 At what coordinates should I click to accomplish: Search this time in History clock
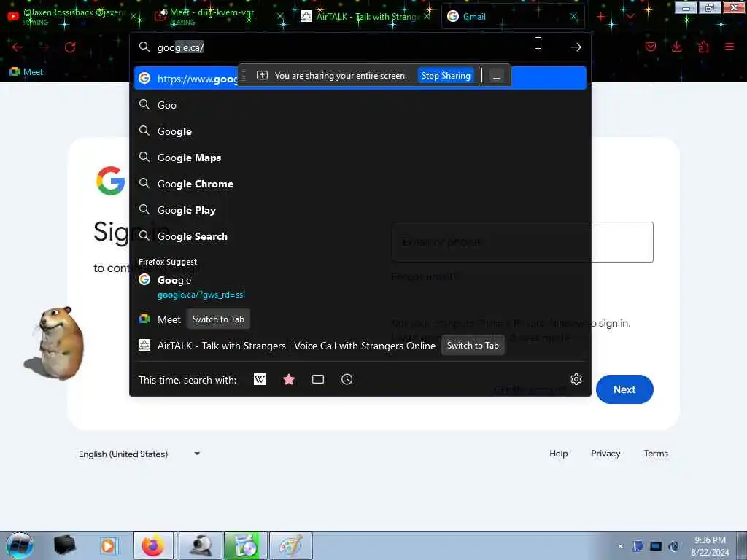pos(347,379)
